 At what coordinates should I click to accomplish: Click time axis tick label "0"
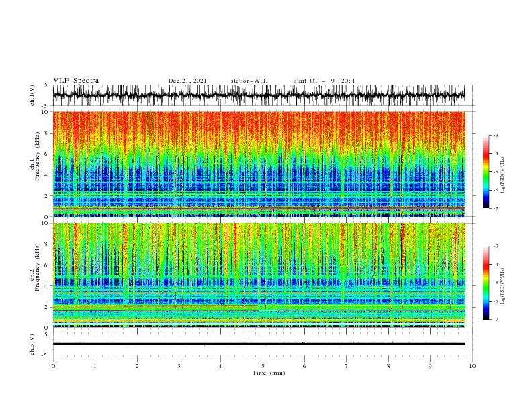(53, 366)
